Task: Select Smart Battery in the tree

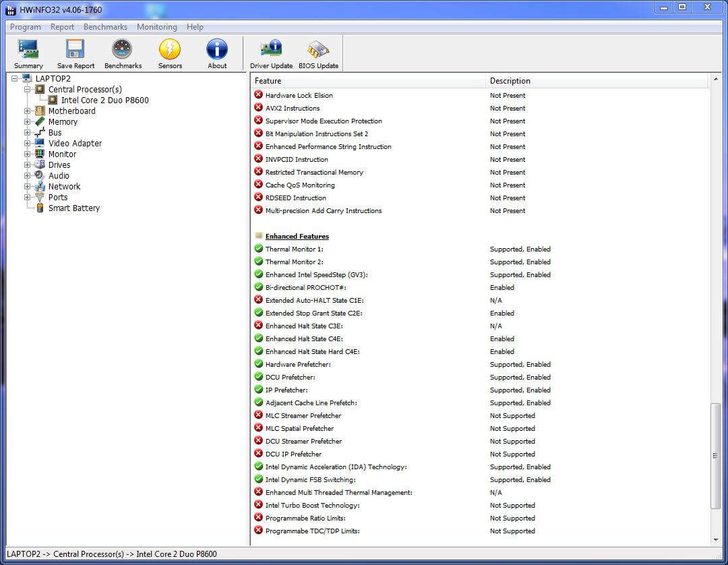Action: [73, 208]
